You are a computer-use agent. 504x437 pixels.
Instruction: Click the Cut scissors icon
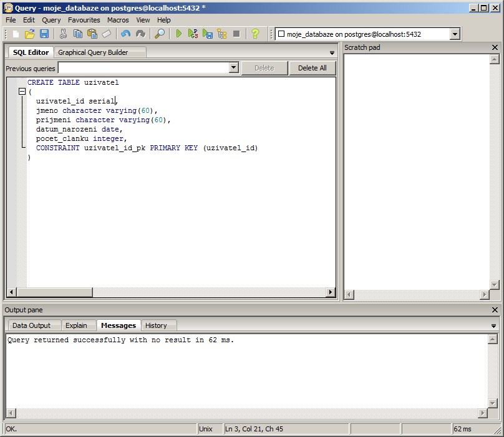pyautogui.click(x=63, y=34)
